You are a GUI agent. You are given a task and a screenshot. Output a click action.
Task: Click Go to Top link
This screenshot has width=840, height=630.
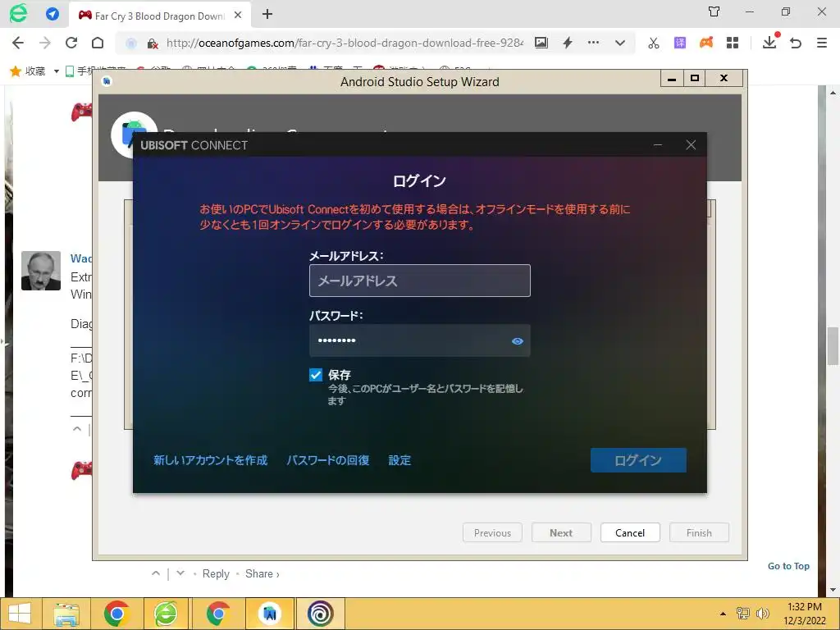[788, 566]
